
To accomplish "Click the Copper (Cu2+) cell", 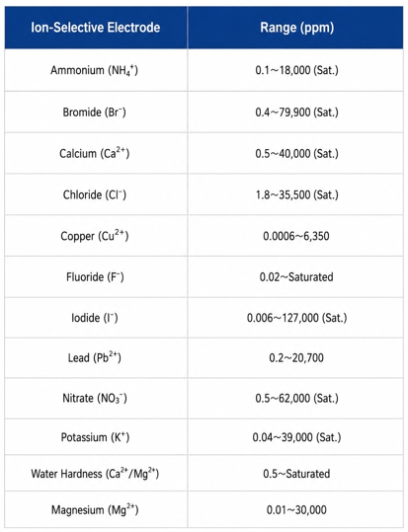I will coord(96,236).
